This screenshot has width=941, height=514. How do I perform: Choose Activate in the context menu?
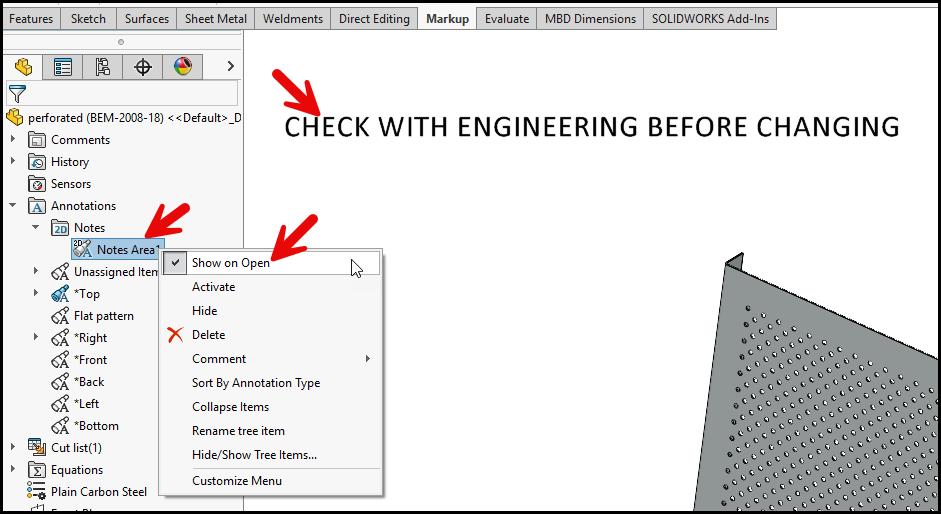[214, 287]
